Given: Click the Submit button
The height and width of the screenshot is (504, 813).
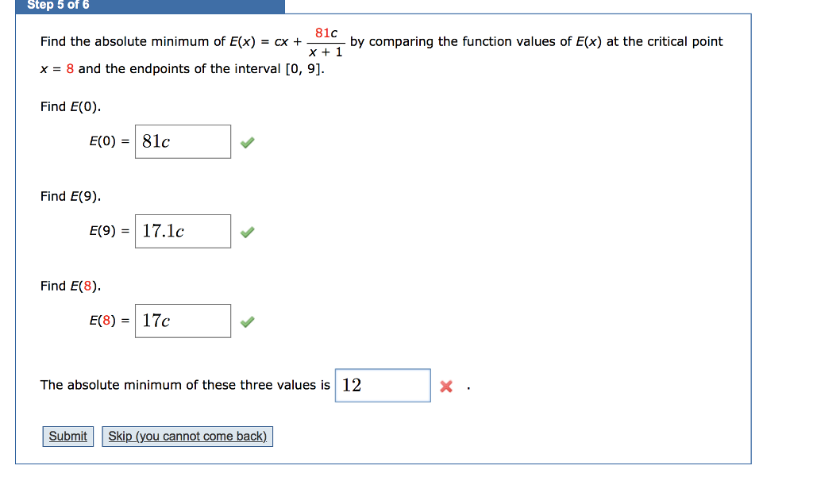Looking at the screenshot, I should coord(67,436).
